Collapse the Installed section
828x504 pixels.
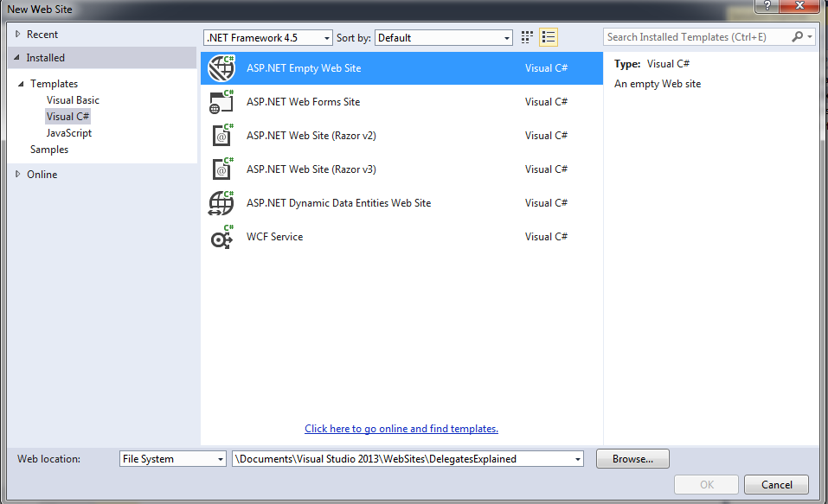pyautogui.click(x=16, y=58)
